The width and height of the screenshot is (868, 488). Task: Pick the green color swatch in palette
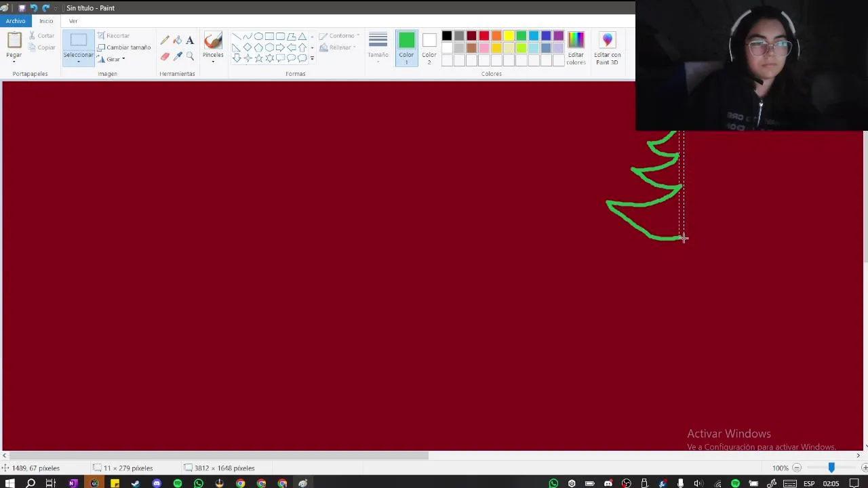(521, 36)
